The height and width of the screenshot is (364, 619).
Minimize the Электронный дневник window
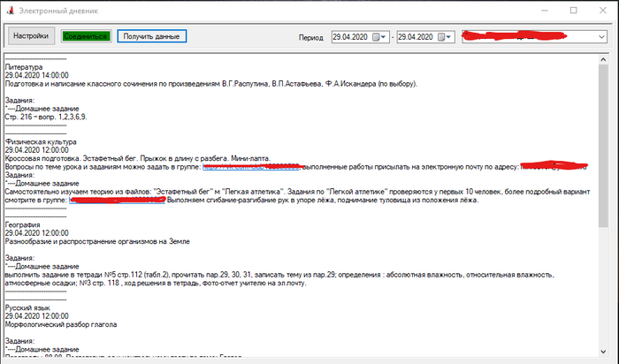tap(533, 10)
